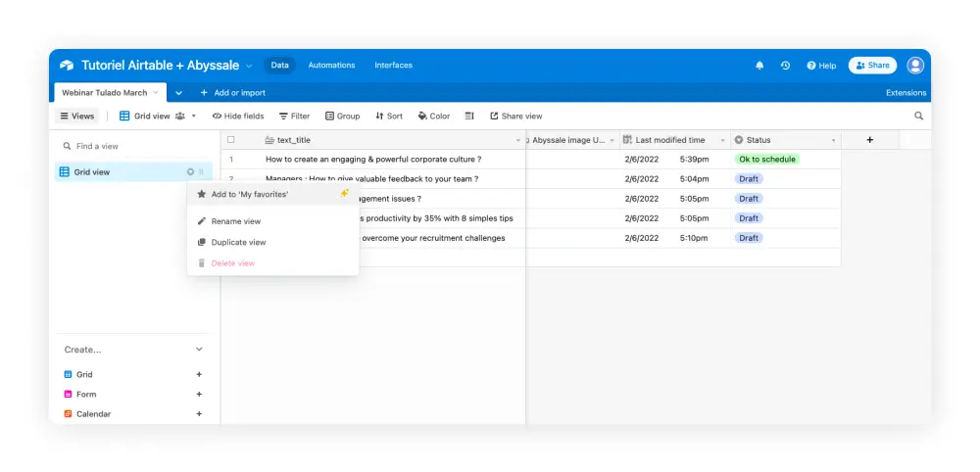This screenshot has height=472, width=980.
Task: Click Draft tag in row 5:10pm
Action: [x=748, y=238]
